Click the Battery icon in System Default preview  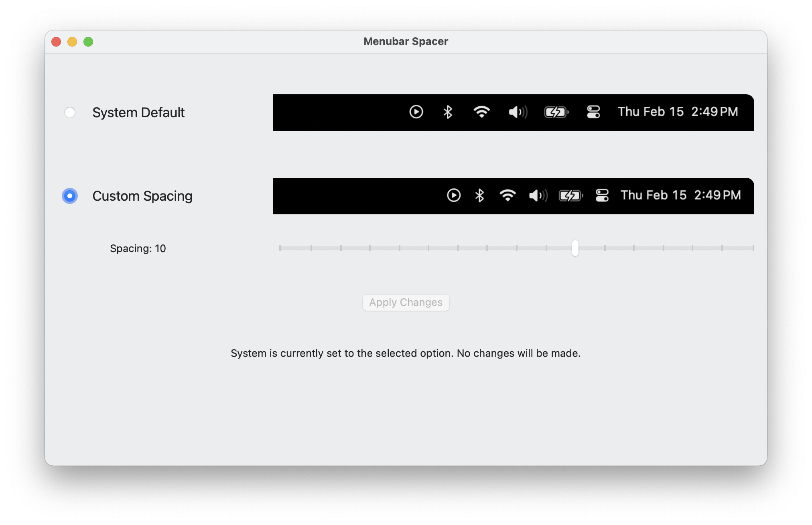556,112
